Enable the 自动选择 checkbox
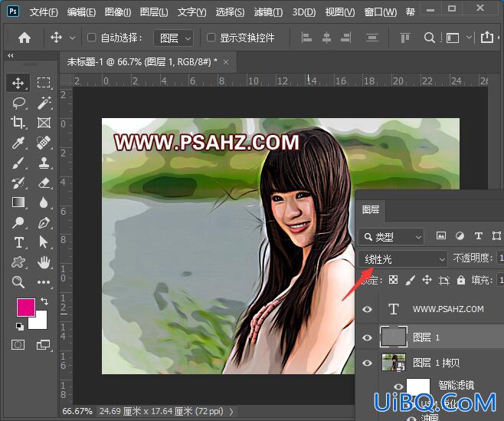Image resolution: width=504 pixels, height=421 pixels. click(92, 38)
